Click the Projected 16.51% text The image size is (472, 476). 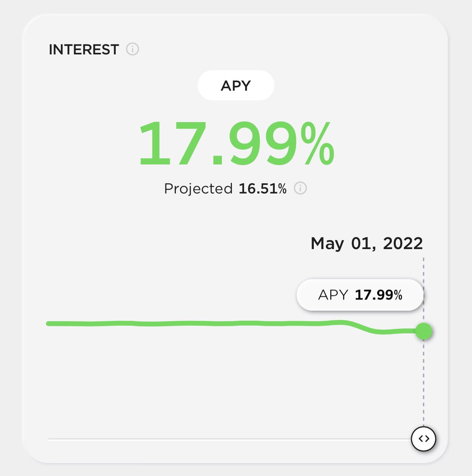tap(225, 189)
